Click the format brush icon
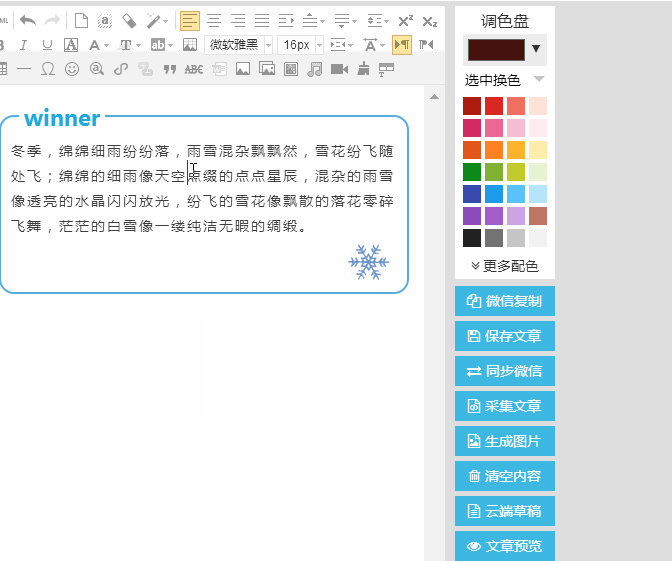 pos(363,69)
